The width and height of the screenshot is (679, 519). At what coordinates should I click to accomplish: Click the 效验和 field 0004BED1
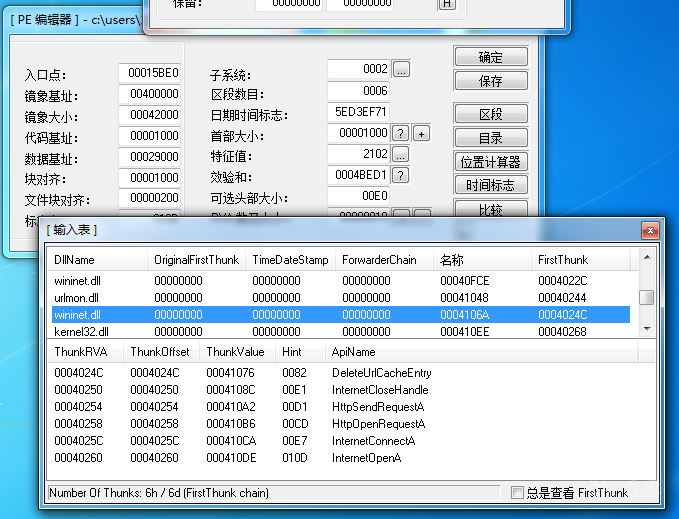point(359,174)
